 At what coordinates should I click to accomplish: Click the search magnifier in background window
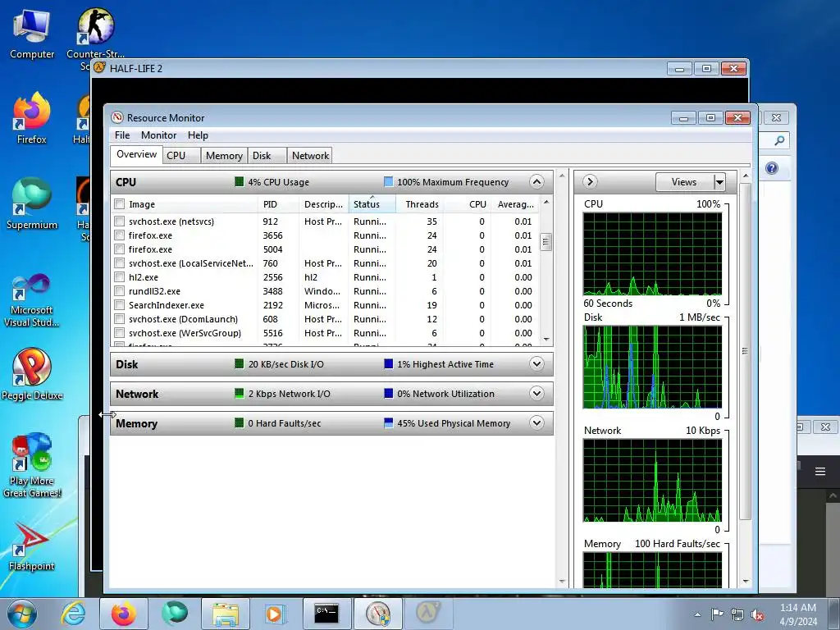(x=779, y=140)
